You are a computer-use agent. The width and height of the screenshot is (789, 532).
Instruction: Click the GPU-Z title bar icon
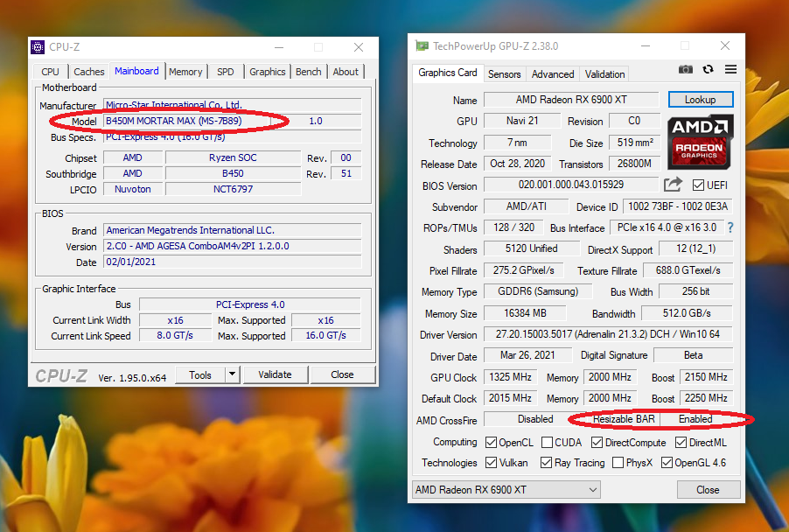(x=422, y=45)
